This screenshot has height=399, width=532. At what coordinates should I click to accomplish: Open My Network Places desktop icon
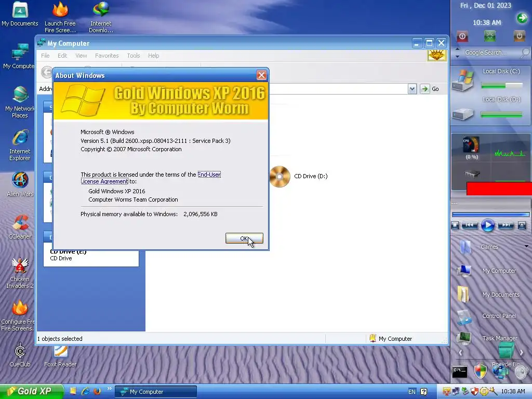pos(20,102)
